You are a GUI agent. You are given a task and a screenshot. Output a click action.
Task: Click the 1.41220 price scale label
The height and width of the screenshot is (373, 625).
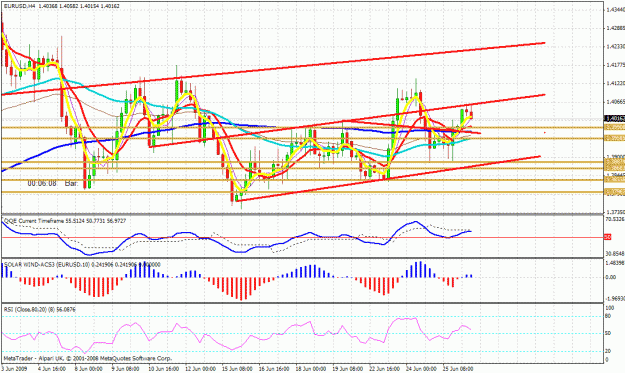coord(615,83)
